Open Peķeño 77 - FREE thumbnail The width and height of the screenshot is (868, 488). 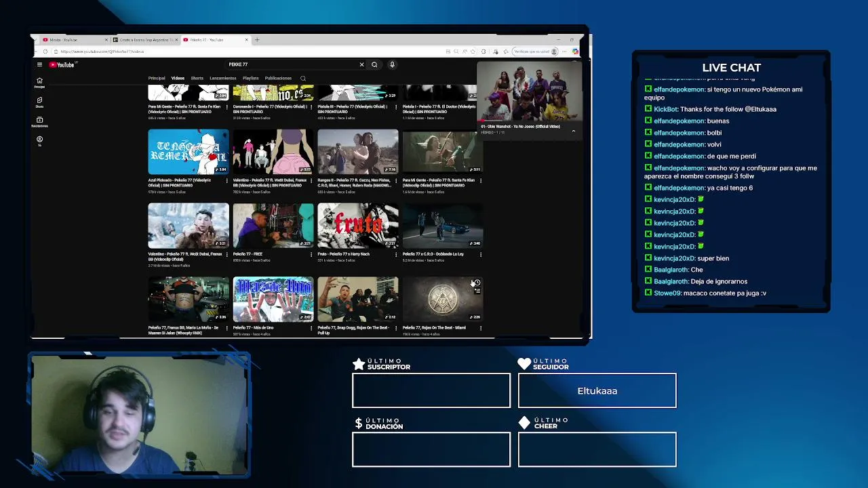(273, 226)
